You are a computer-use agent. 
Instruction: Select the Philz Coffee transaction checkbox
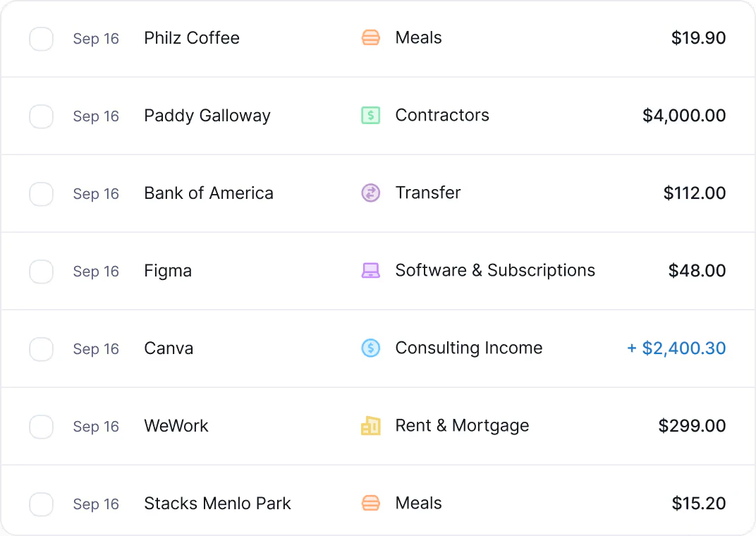point(42,39)
